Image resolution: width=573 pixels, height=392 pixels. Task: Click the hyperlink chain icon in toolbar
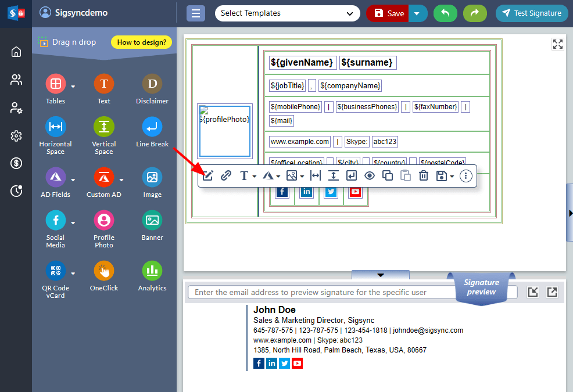(x=226, y=176)
